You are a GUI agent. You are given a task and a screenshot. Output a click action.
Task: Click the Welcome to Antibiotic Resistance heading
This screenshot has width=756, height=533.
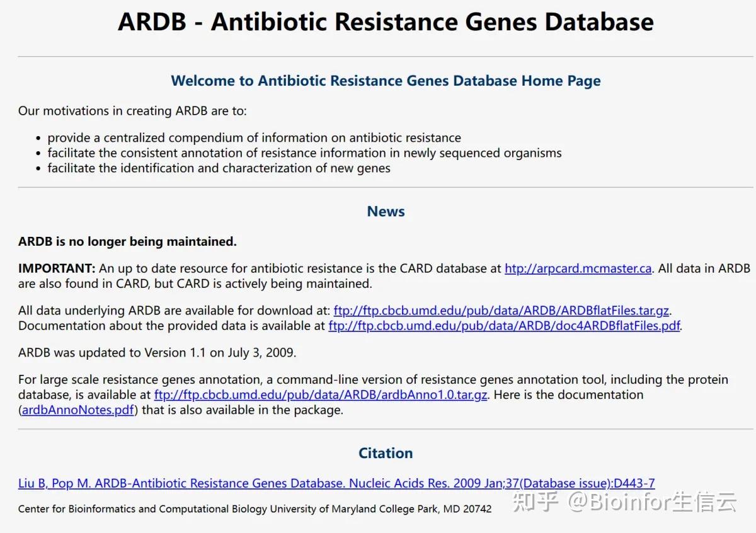tap(386, 81)
